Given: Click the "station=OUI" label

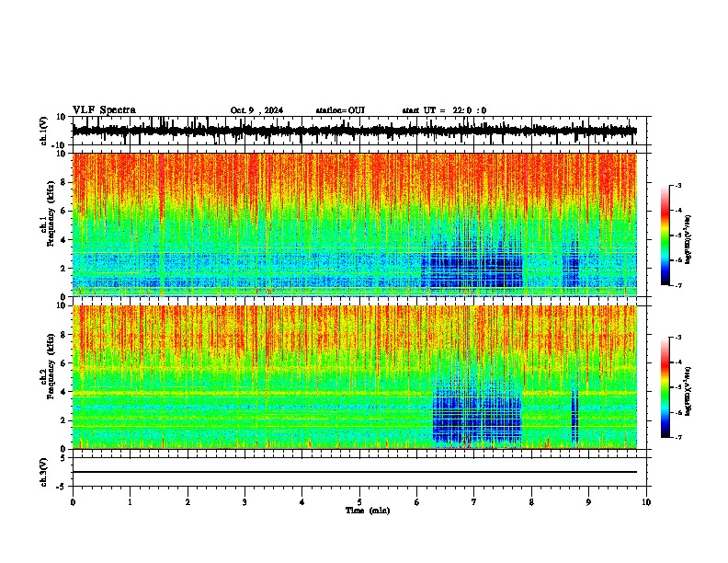Looking at the screenshot, I should point(340,110).
